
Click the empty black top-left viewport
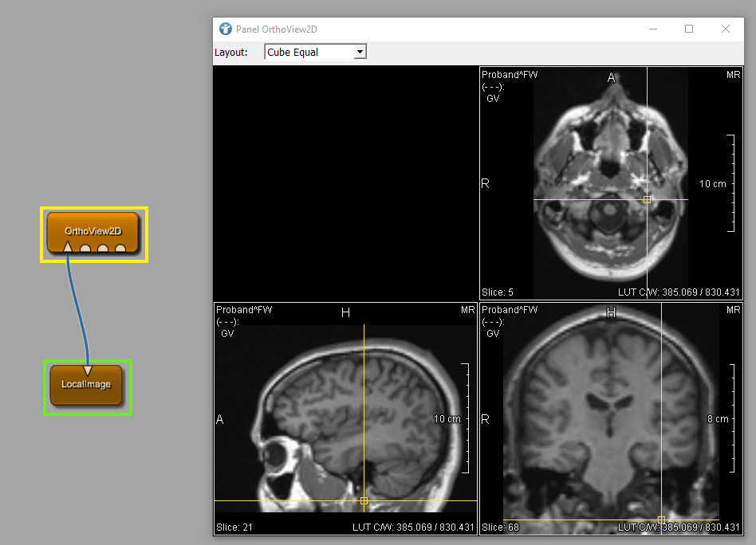[345, 183]
